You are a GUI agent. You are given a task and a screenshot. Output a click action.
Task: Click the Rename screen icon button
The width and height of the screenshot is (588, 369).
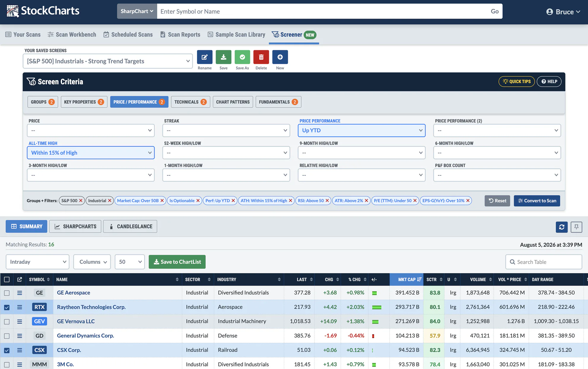(205, 57)
